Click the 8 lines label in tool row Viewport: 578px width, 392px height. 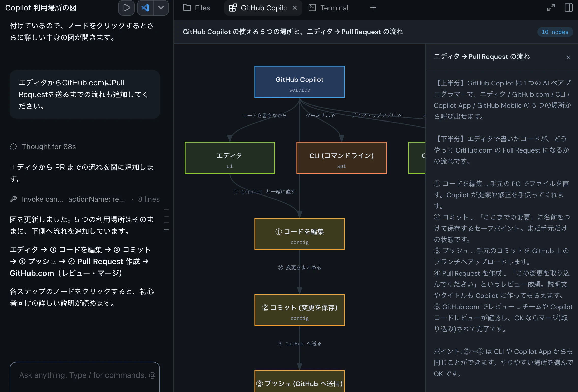pyautogui.click(x=149, y=199)
